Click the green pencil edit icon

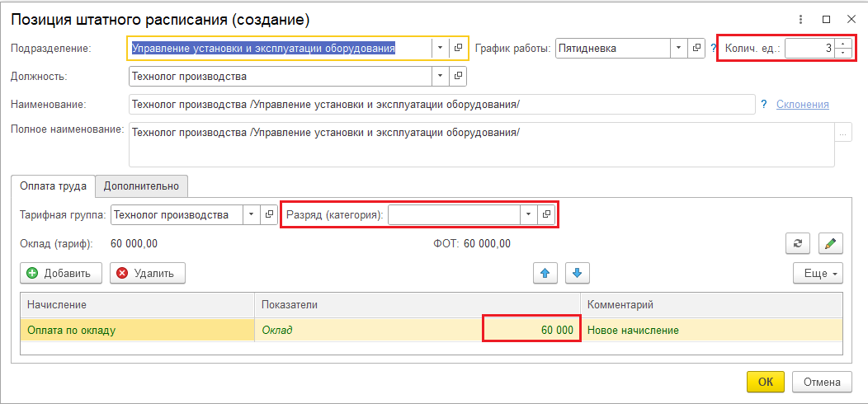coord(830,244)
